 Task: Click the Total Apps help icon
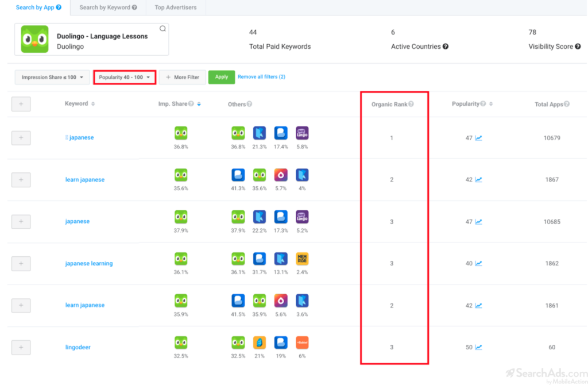click(x=566, y=104)
